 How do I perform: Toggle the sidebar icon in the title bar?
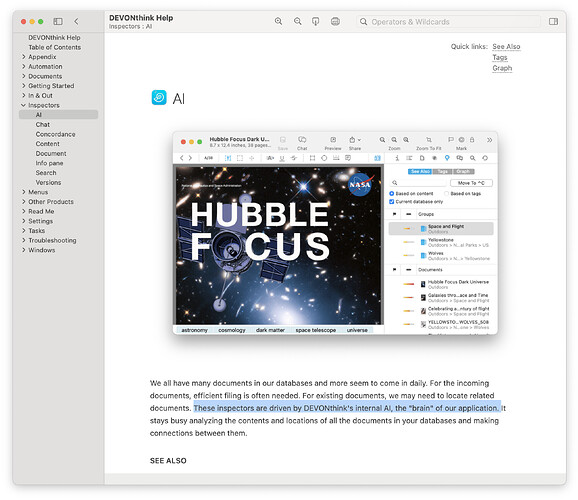(58, 21)
